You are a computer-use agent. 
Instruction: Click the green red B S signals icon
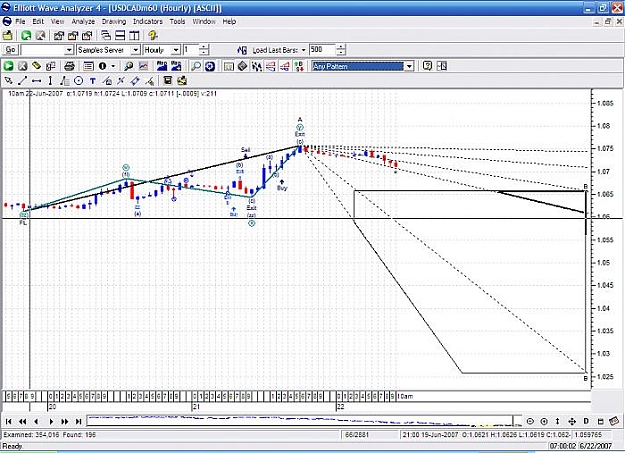coord(299,66)
